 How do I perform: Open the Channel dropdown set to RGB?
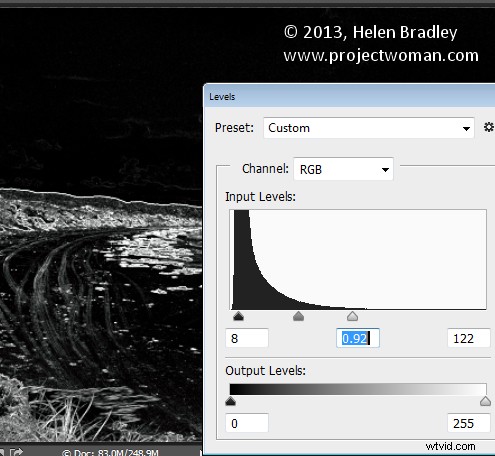point(343,169)
